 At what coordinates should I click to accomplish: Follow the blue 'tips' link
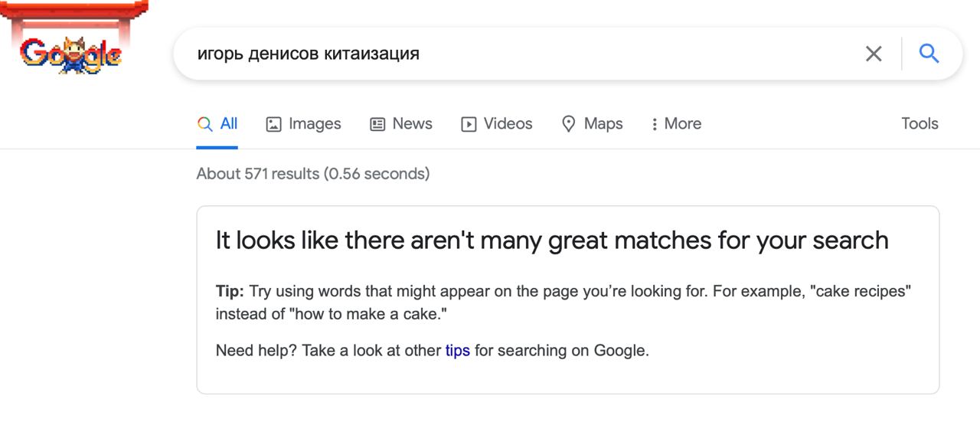457,351
